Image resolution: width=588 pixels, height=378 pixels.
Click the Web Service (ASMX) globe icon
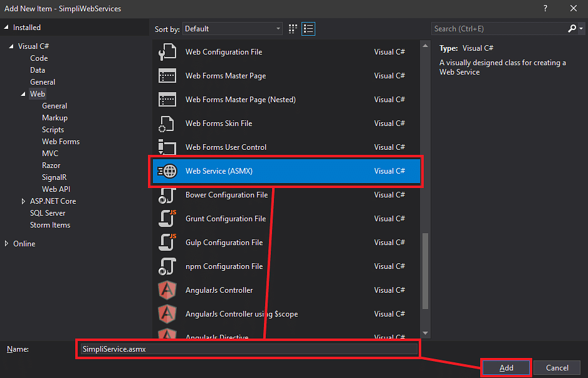tap(167, 171)
